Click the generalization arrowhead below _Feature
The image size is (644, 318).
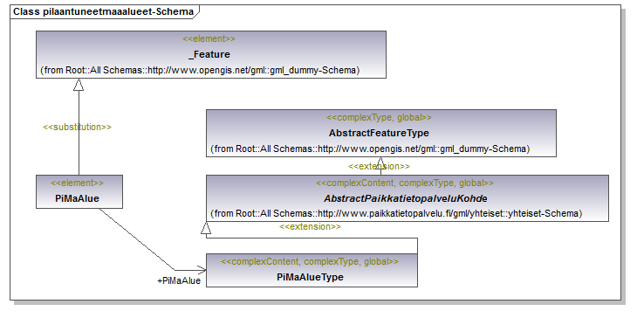click(79, 85)
